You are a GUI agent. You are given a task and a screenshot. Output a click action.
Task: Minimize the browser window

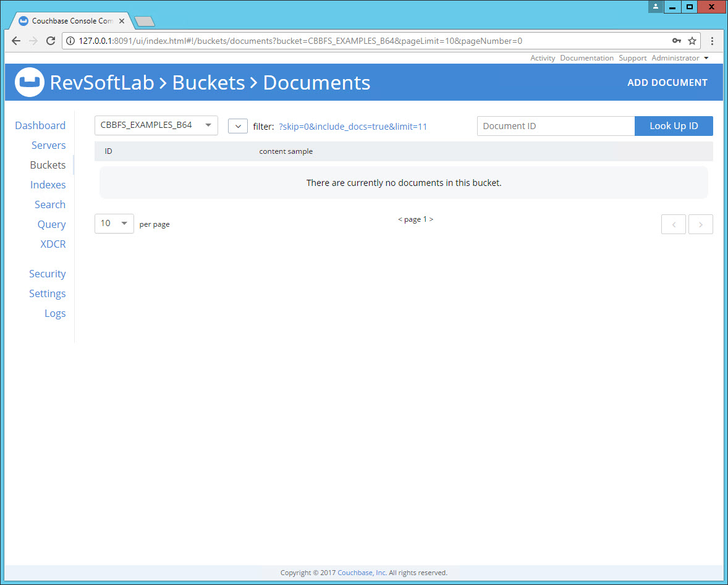pyautogui.click(x=672, y=7)
